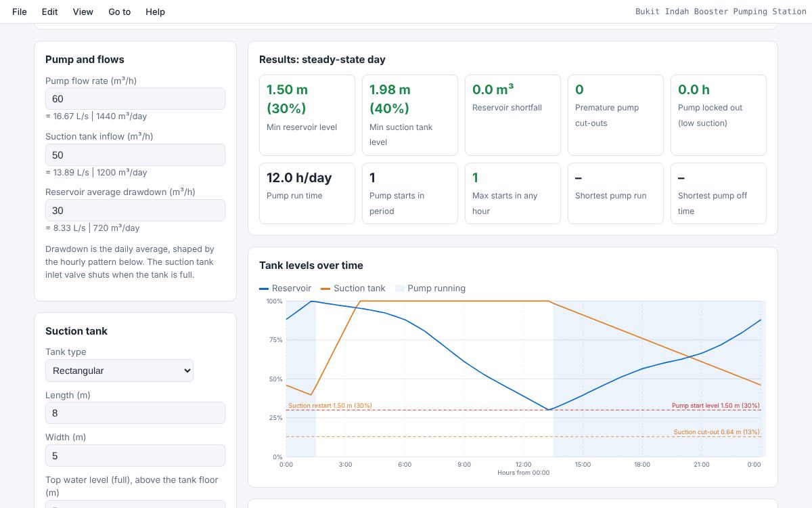This screenshot has width=812, height=508.
Task: Click the 'Pump start level 1.50 m (30%)' label
Action: coord(716,406)
